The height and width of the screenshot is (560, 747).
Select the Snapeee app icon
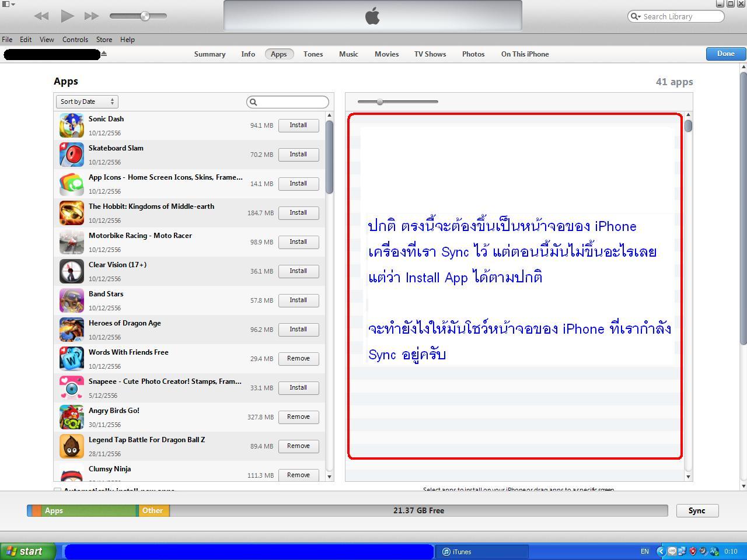tap(71, 388)
